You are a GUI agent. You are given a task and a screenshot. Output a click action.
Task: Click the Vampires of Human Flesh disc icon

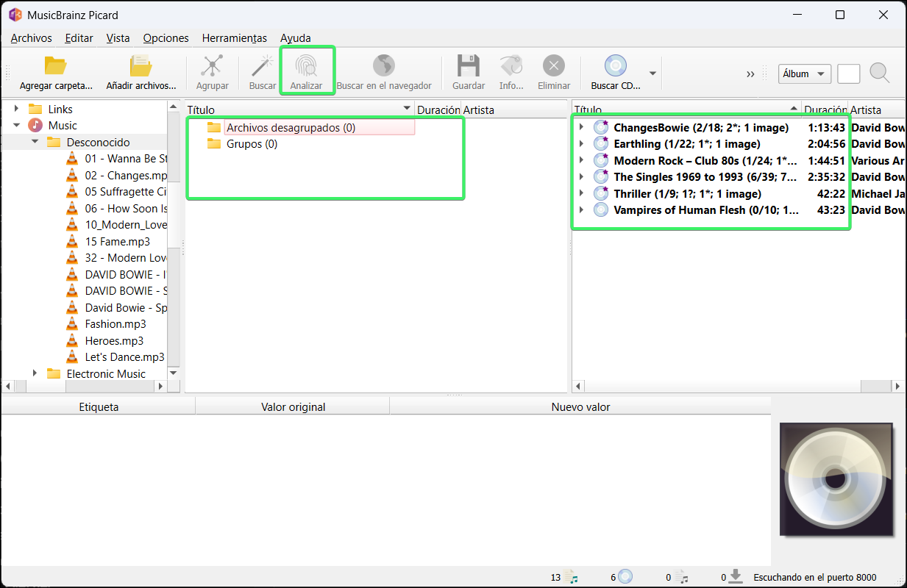point(602,209)
